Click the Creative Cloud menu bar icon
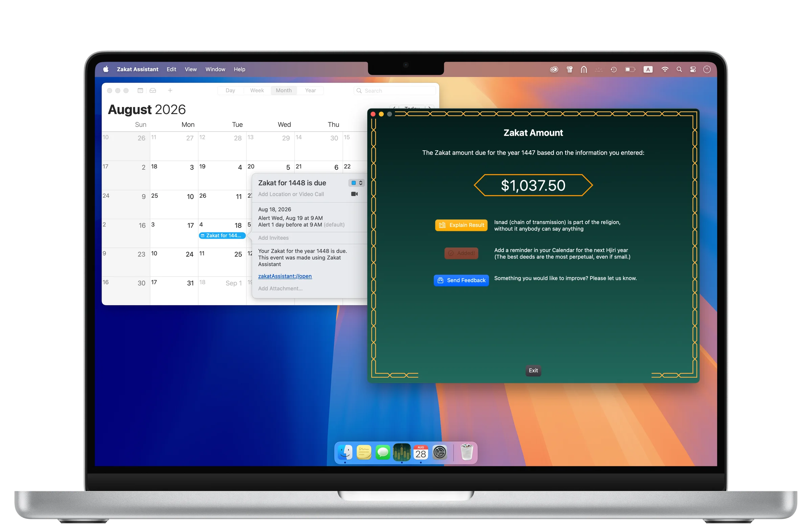The width and height of the screenshot is (812, 528). pos(554,70)
